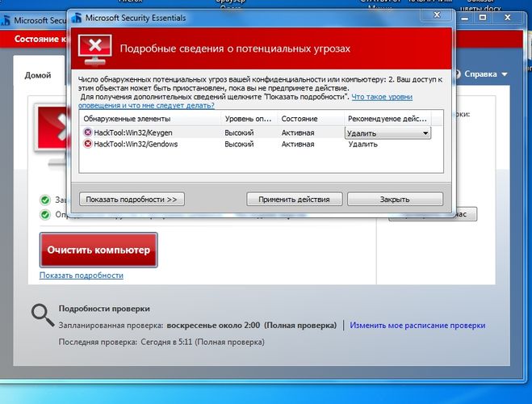Click the Подробности проверки heading
The height and width of the screenshot is (404, 532).
pos(104,309)
